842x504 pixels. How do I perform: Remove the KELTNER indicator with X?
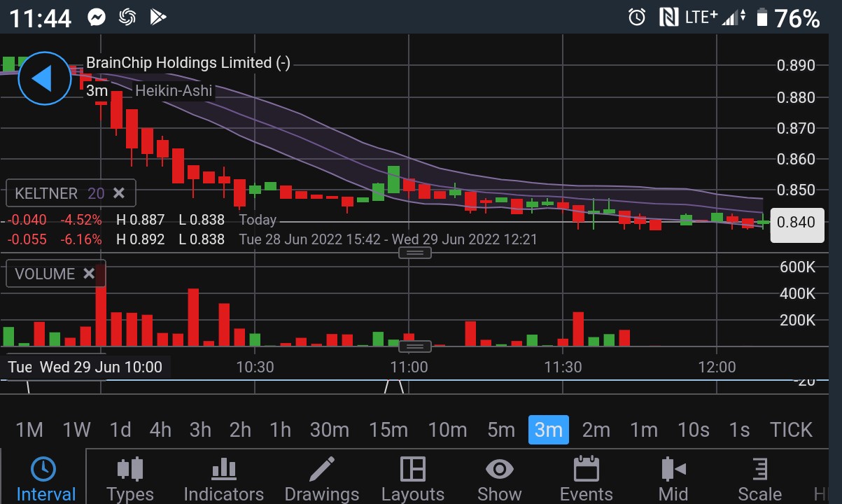click(119, 193)
